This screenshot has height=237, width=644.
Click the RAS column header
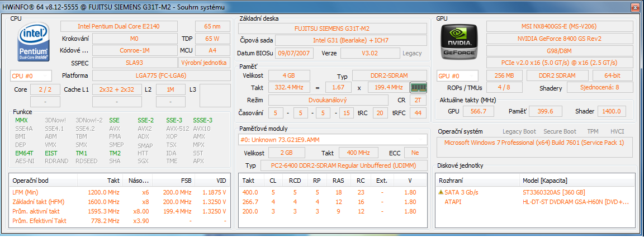click(338, 181)
